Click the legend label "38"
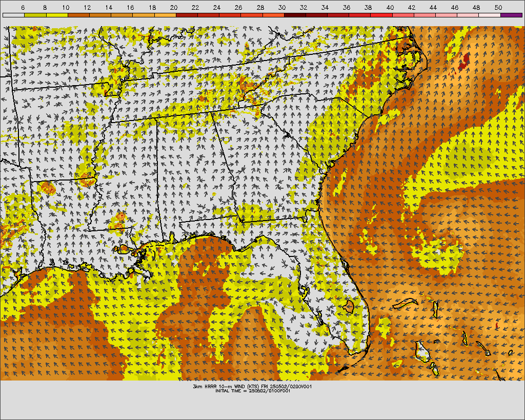Image resolution: width=525 pixels, height=420 pixels. [368, 7]
